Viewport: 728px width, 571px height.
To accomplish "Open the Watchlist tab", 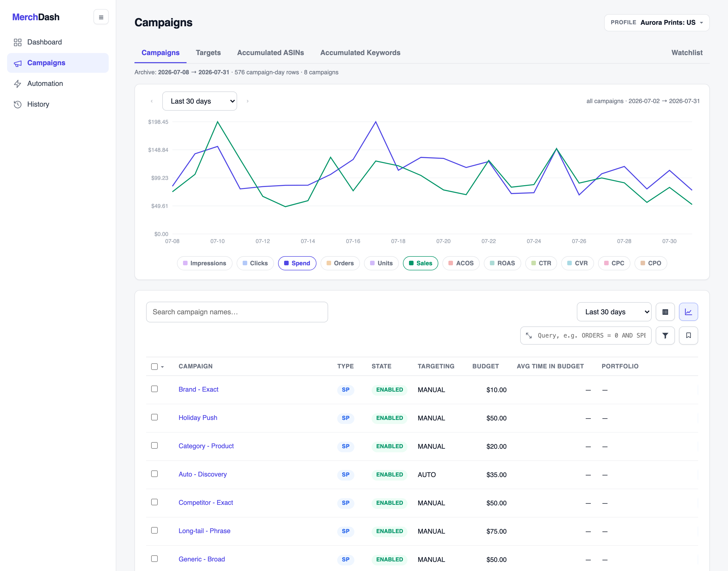I will (687, 53).
